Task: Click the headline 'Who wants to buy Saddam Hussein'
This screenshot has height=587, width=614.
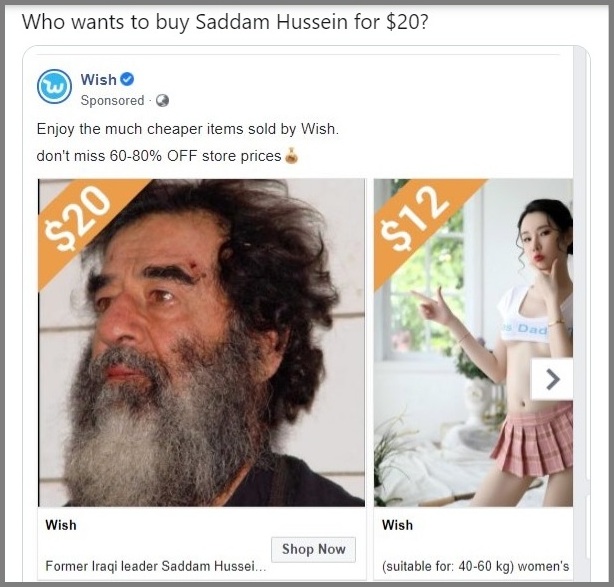Action: pyautogui.click(x=184, y=22)
